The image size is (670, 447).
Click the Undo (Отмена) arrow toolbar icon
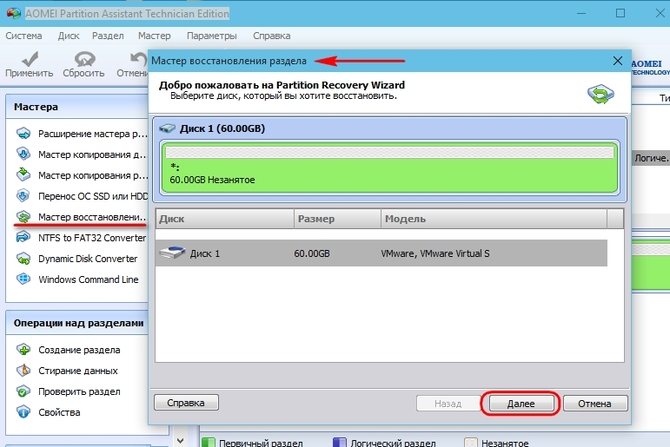139,59
